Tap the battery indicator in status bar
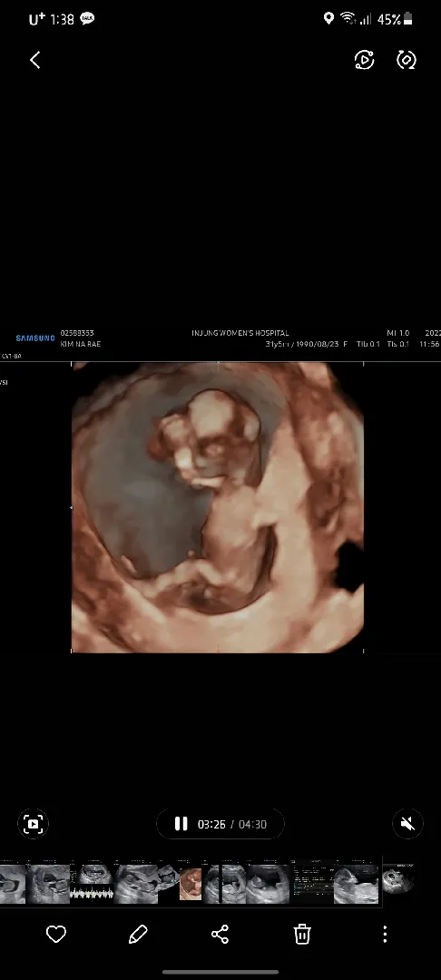Screen dimensions: 441x980 (408, 19)
